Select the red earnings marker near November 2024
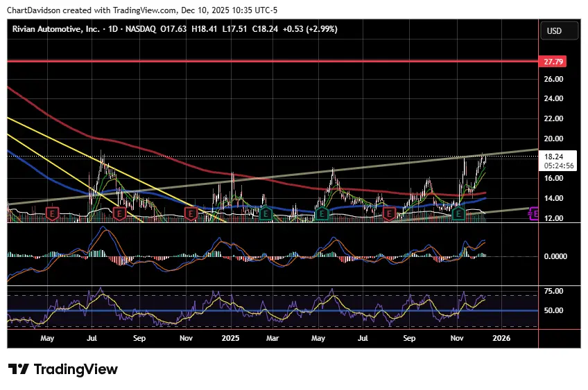This screenshot has height=390, width=588. point(191,214)
